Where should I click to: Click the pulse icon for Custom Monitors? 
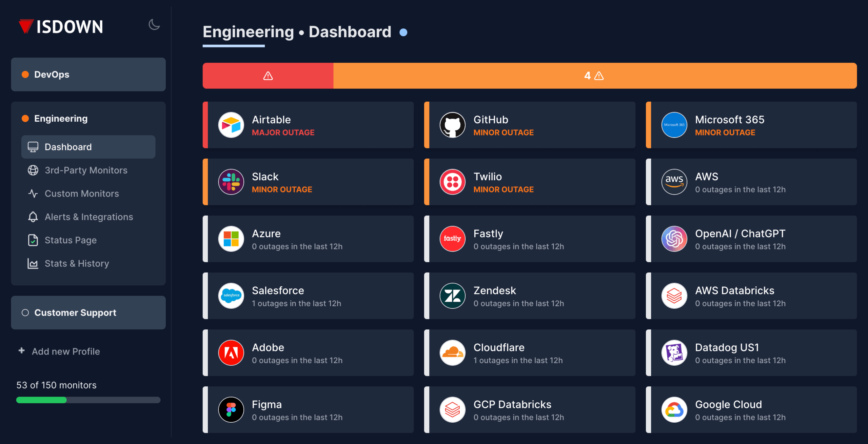pos(33,194)
